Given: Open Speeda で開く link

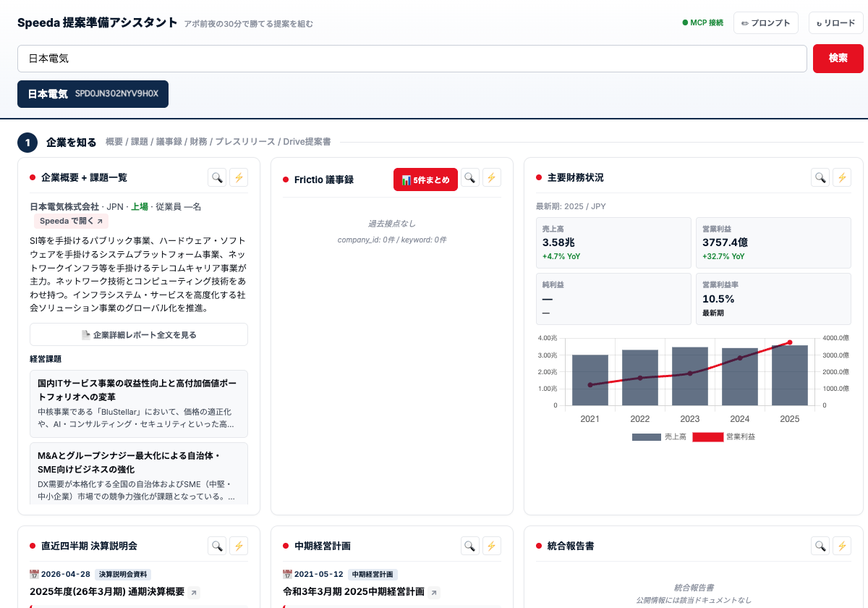Looking at the screenshot, I should tap(72, 221).
